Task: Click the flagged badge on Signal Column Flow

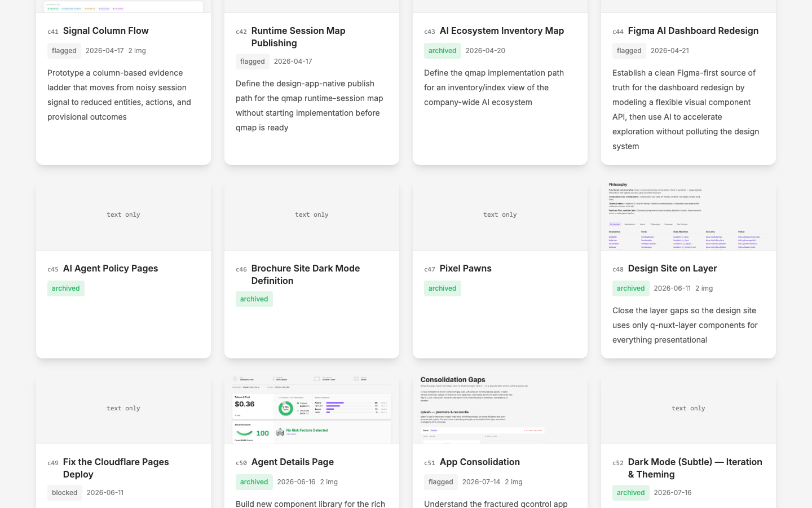Action: [x=64, y=51]
